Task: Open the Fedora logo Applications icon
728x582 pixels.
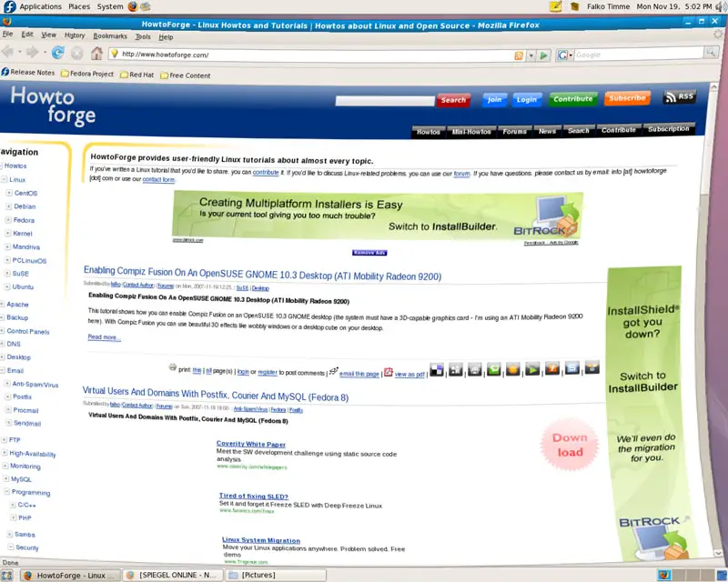Action: point(9,6)
